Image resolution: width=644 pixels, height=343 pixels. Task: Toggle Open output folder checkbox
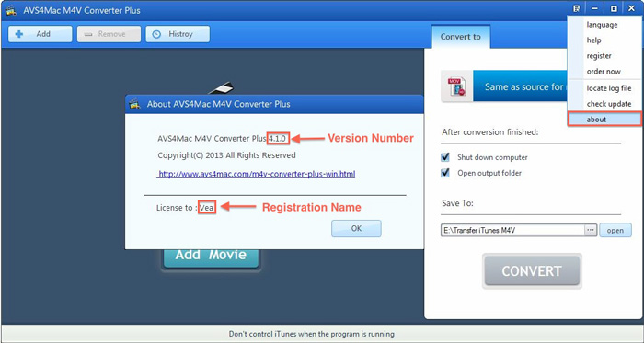coord(445,173)
